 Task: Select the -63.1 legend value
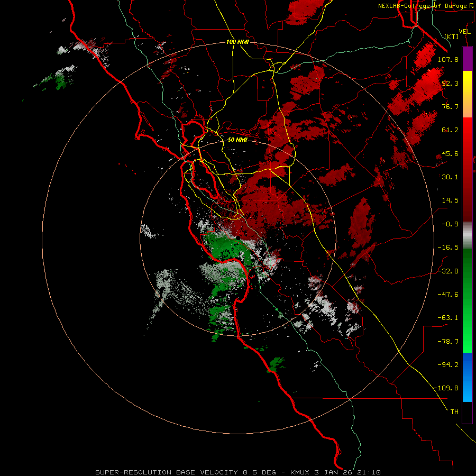tap(448, 318)
